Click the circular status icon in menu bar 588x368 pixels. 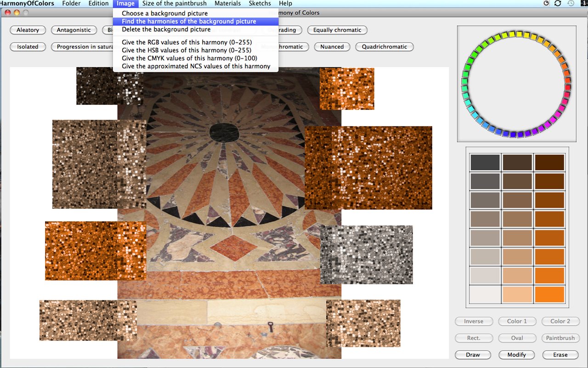click(546, 3)
